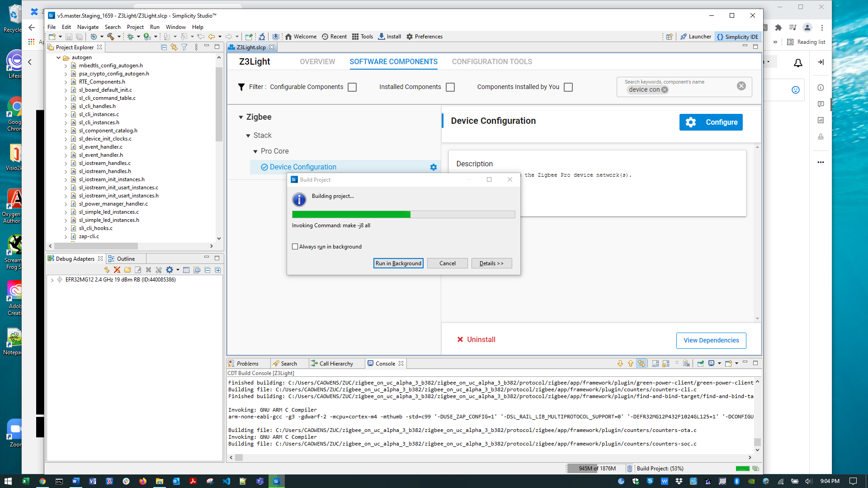Image resolution: width=868 pixels, height=488 pixels.
Task: Open the Tools grid icon
Action: [355, 37]
